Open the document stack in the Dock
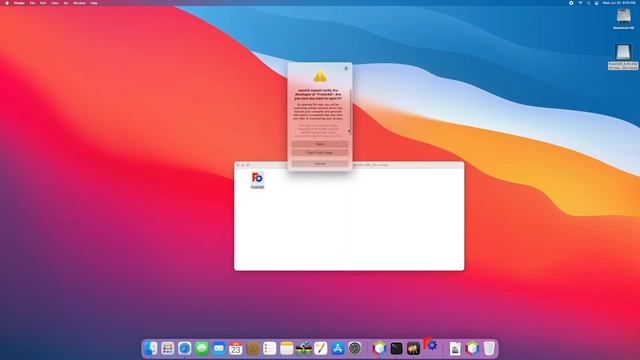Screen dimensions: 640x360 coord(455,348)
